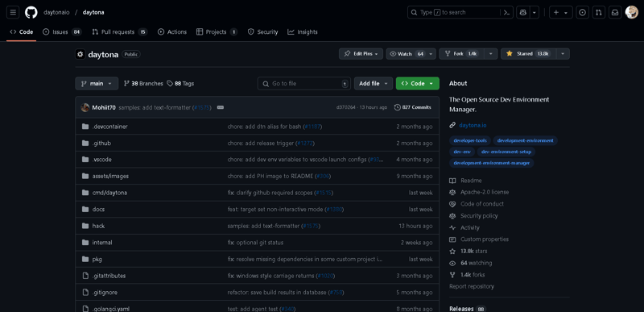
Task: Open Report repository link
Action: tap(472, 286)
